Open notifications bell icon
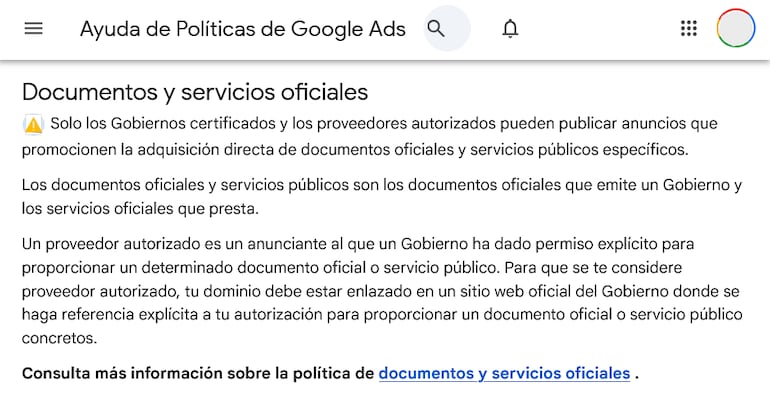 tap(510, 28)
